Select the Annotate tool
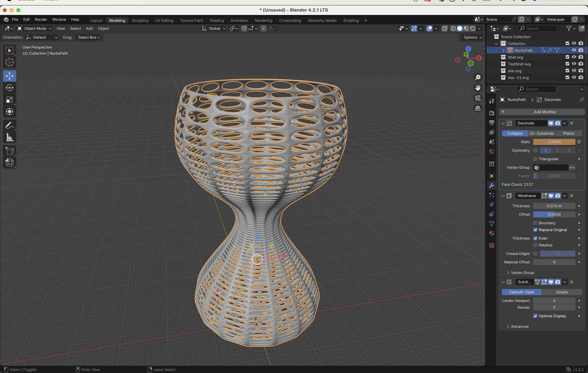588x373 pixels. pos(10,126)
